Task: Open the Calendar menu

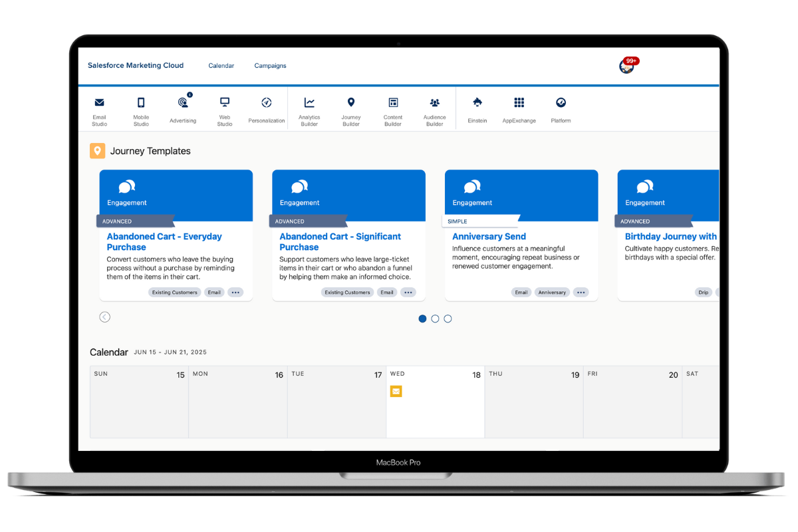Action: pyautogui.click(x=221, y=66)
